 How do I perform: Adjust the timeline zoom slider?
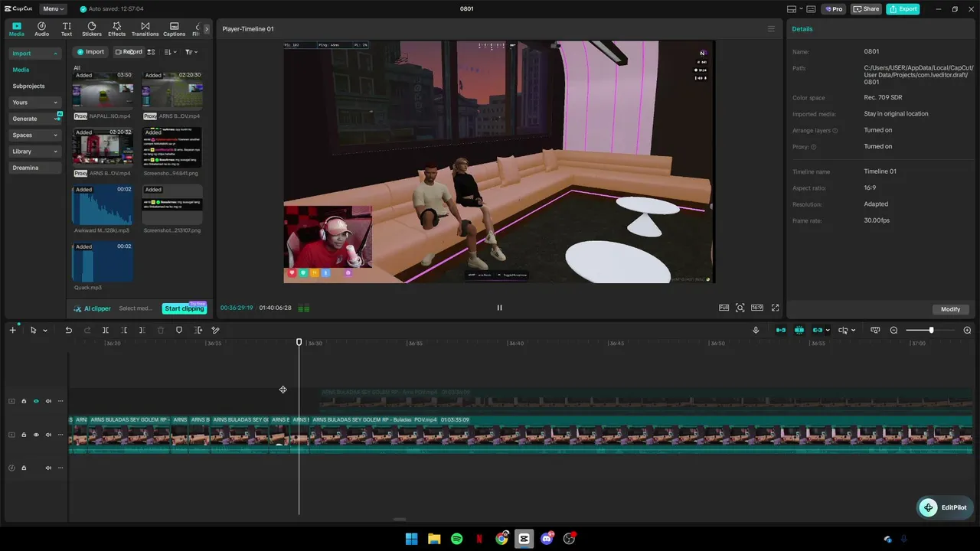[x=930, y=330]
